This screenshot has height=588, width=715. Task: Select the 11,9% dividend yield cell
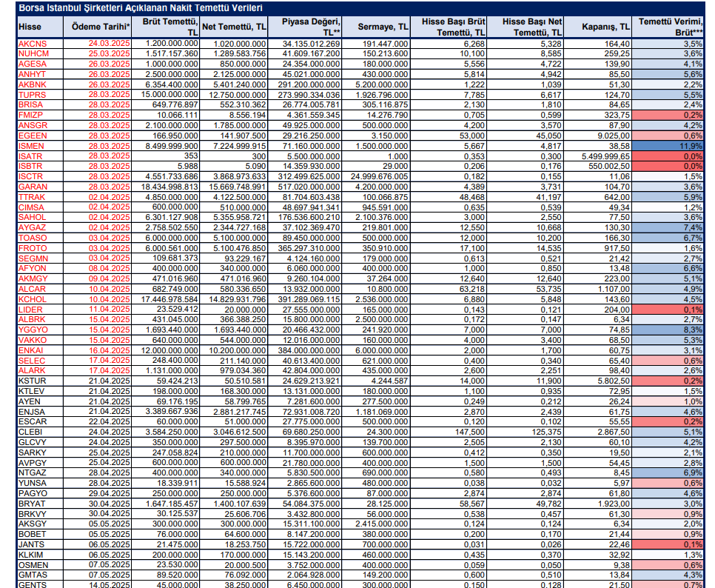coord(668,146)
